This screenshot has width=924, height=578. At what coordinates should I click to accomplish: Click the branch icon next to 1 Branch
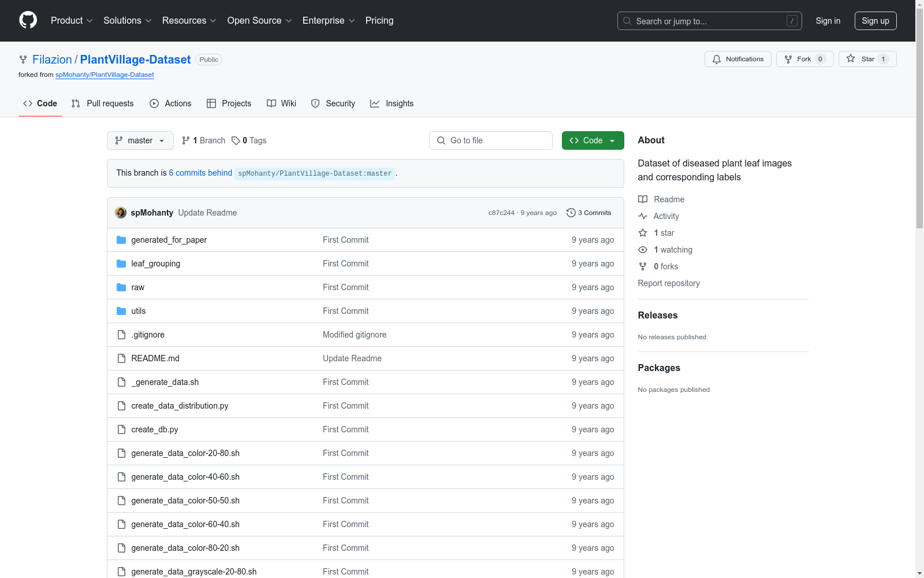[x=186, y=140]
